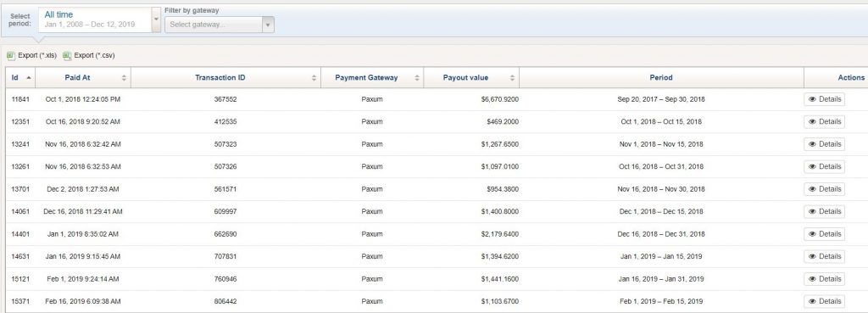The height and width of the screenshot is (313, 868).
Task: Select transaction ID 760946 cell
Action: coord(225,279)
